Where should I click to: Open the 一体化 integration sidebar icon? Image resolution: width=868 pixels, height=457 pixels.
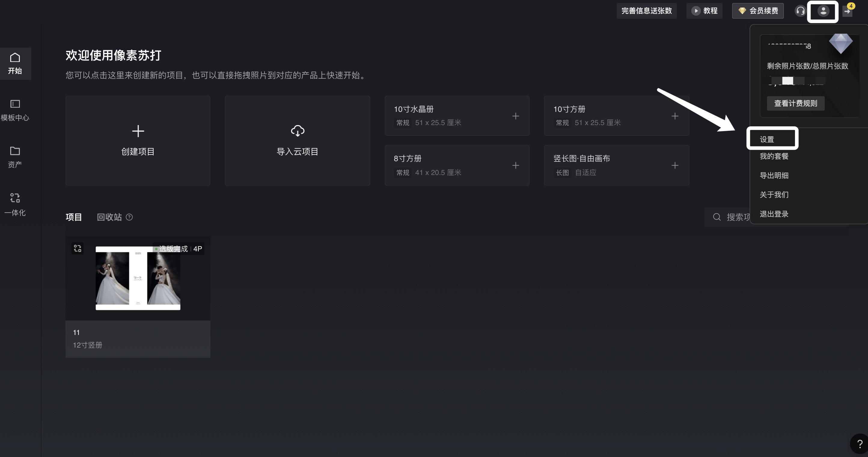coord(15,204)
